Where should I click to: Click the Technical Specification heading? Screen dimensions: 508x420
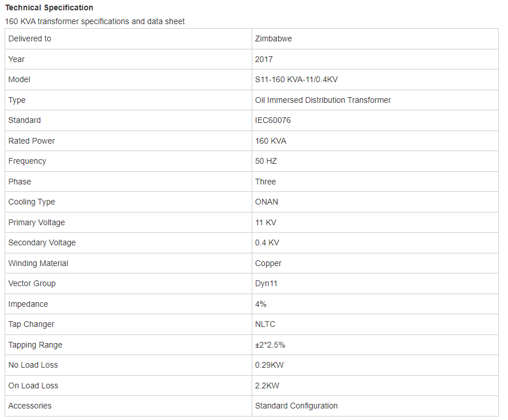(x=49, y=8)
